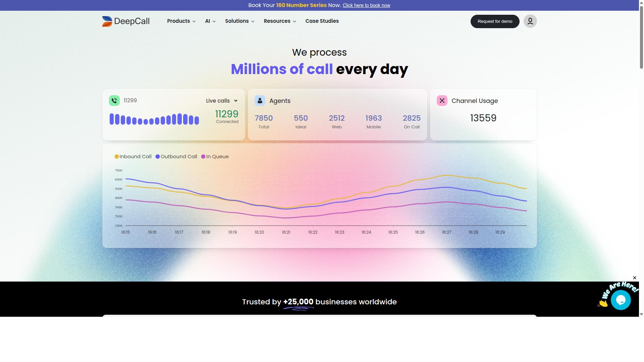Click the 7850 Total agents value

pyautogui.click(x=264, y=118)
